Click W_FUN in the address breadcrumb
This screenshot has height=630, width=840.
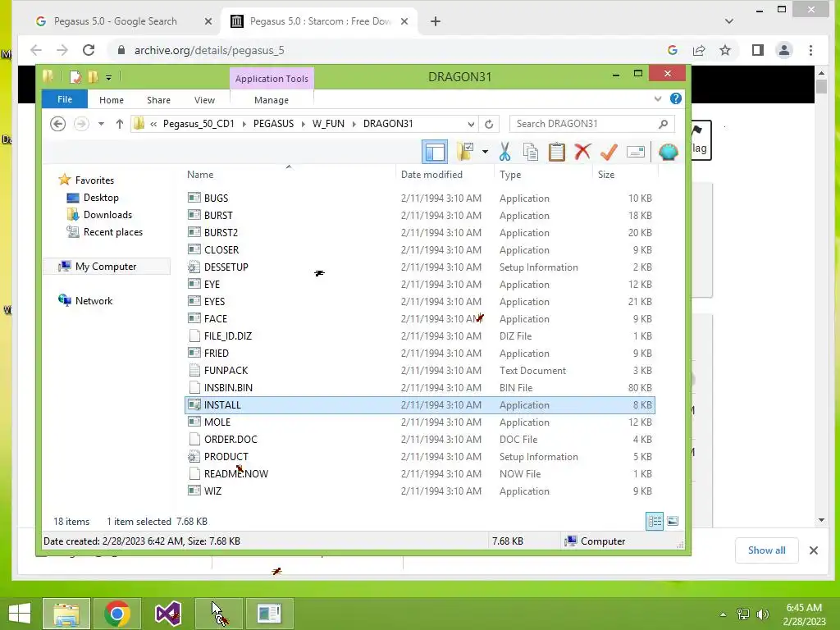coord(328,124)
